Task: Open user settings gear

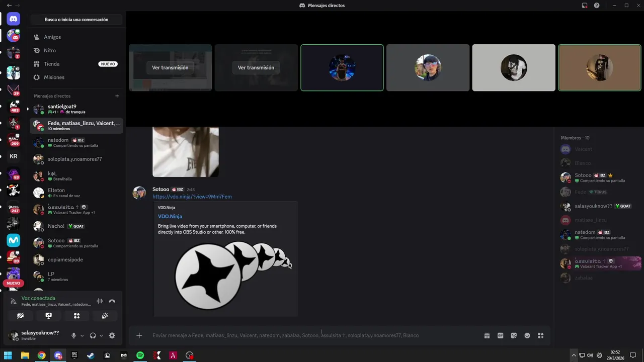Action: pos(112,335)
